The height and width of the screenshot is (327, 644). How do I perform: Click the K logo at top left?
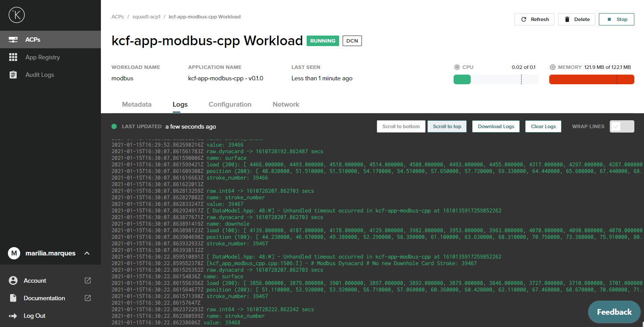click(17, 15)
